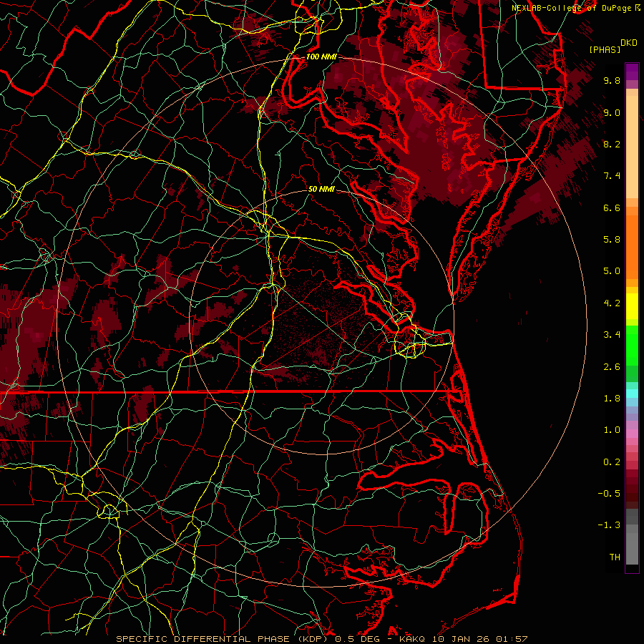
Task: Click the 1.8 legend value
Action: pos(612,399)
